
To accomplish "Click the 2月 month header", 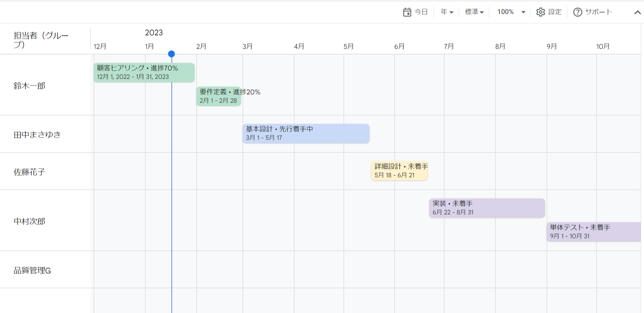I will coord(201,46).
